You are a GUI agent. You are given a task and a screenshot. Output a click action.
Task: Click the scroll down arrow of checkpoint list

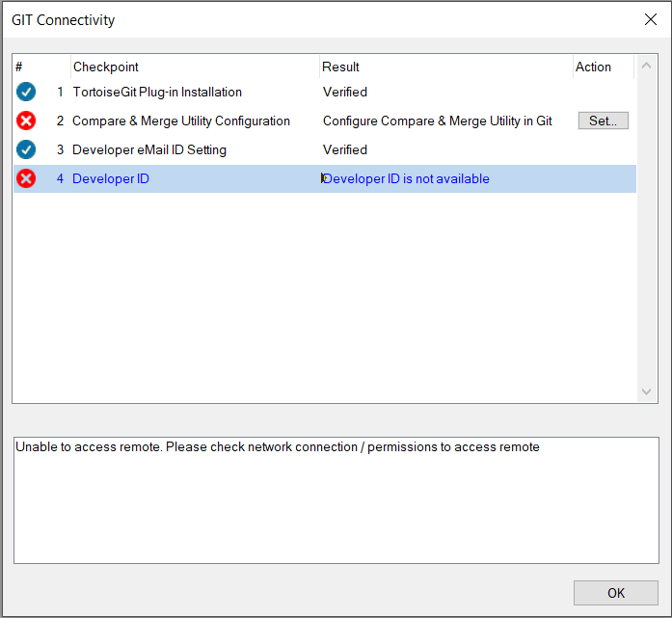pyautogui.click(x=647, y=391)
